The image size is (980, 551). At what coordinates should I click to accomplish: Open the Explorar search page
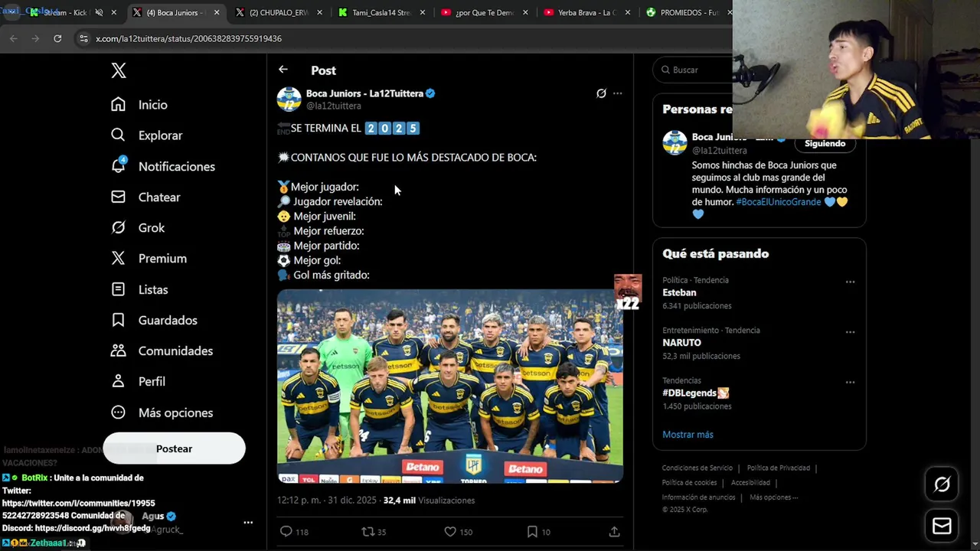[147, 135]
